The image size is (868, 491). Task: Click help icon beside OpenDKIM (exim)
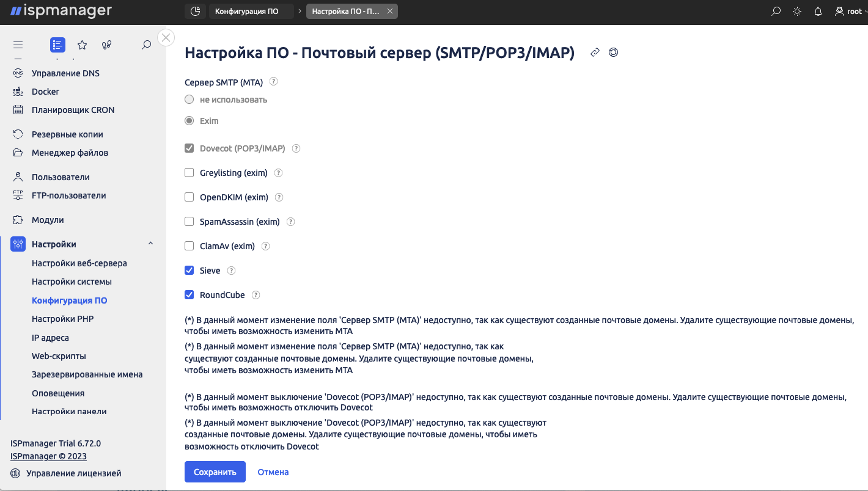pyautogui.click(x=279, y=197)
